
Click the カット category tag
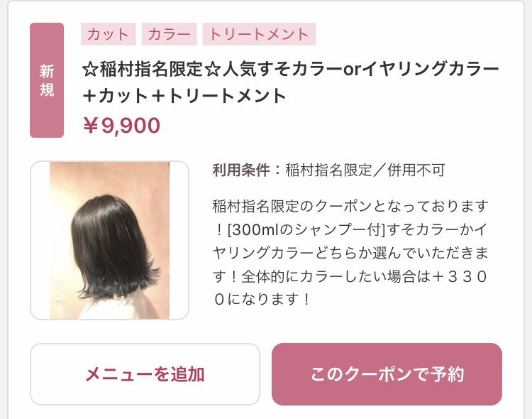[109, 34]
